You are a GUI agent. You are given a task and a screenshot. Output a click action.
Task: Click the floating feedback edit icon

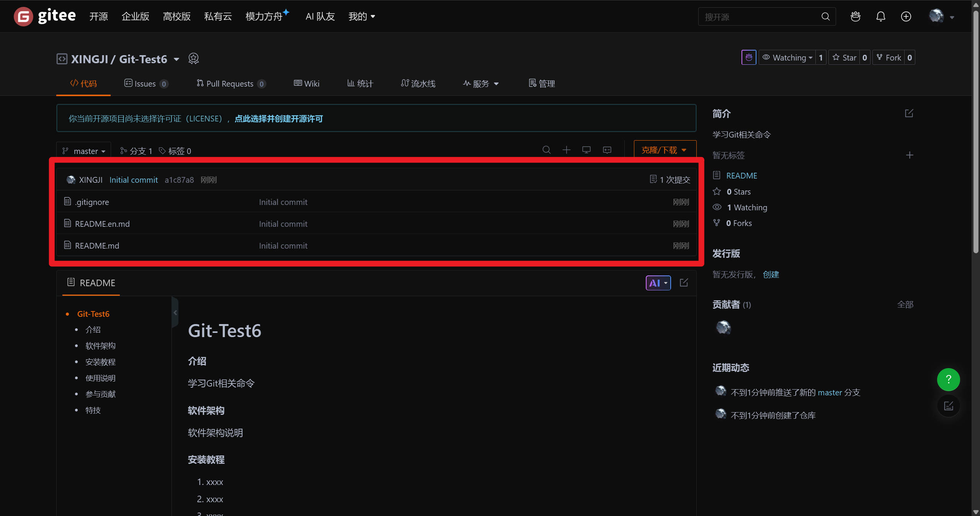(948, 406)
